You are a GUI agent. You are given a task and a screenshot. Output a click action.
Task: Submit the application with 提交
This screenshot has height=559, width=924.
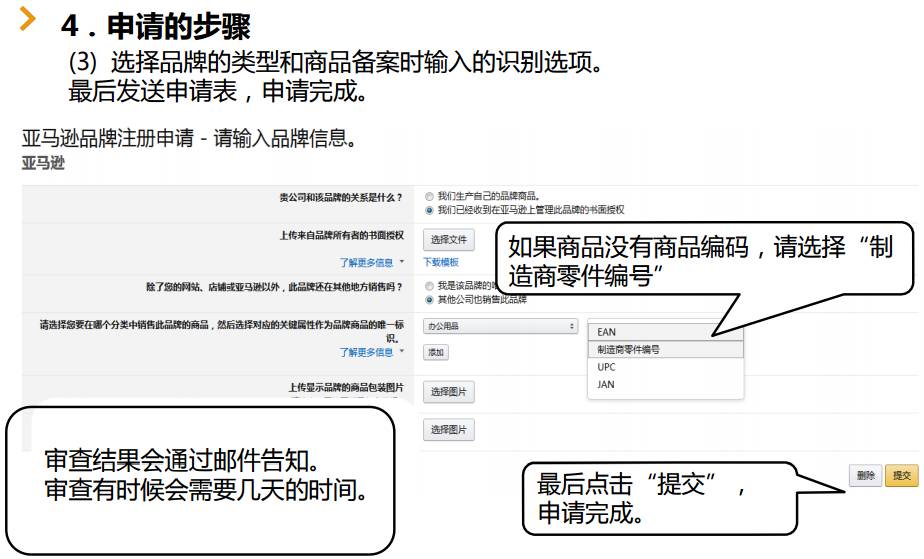(x=902, y=475)
